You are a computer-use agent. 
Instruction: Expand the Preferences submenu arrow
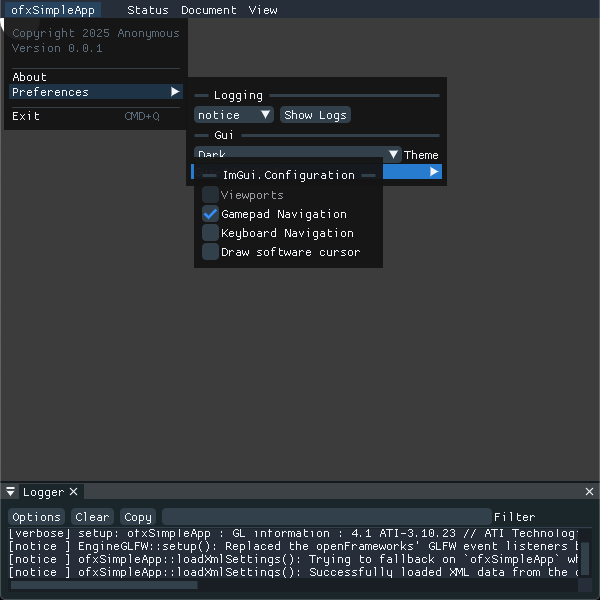(175, 92)
